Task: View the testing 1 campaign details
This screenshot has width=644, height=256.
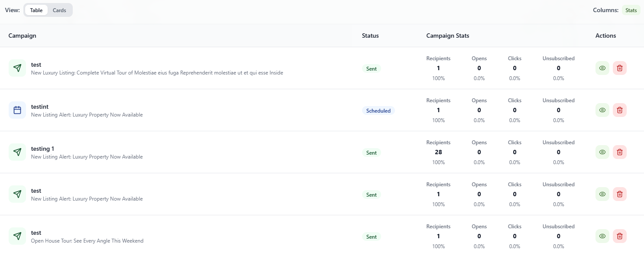Action: click(602, 152)
